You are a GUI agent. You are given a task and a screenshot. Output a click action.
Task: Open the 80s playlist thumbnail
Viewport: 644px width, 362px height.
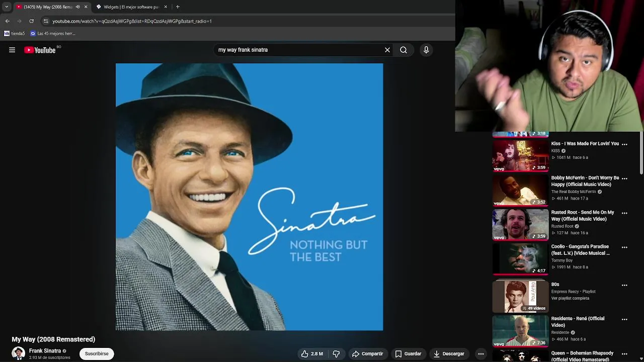click(x=520, y=297)
